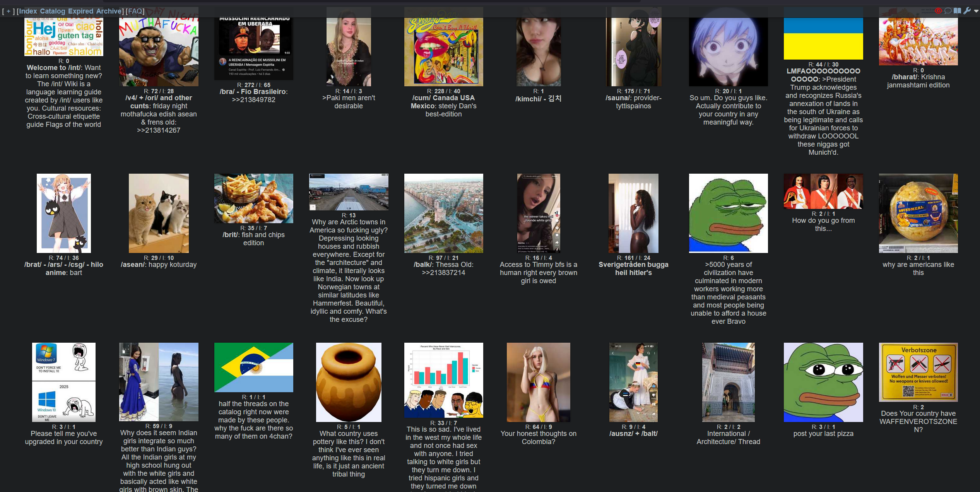
Task: Open the sad Pepe thumbnail above '>5000 years'
Action: 729,213
